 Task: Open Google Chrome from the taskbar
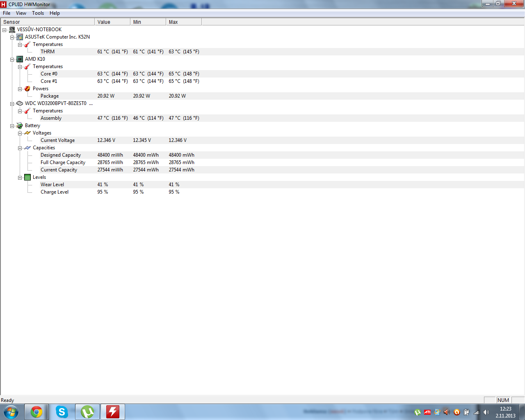[37, 412]
